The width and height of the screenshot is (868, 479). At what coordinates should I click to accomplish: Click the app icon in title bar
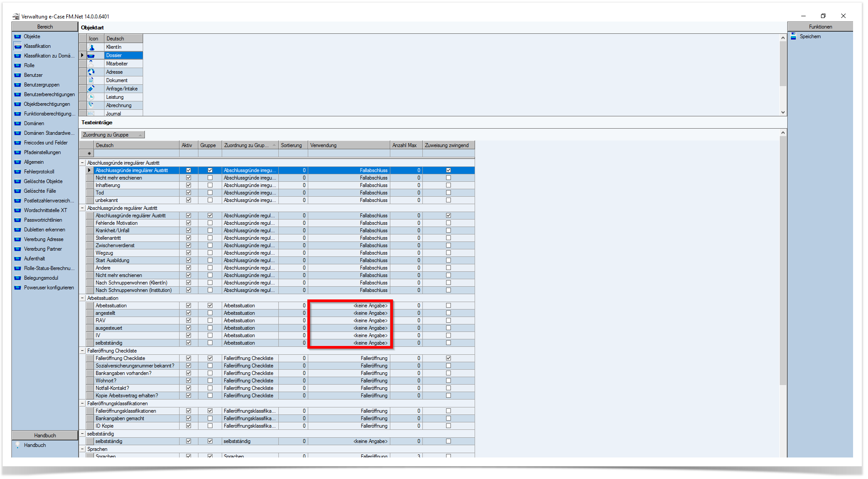(x=16, y=17)
